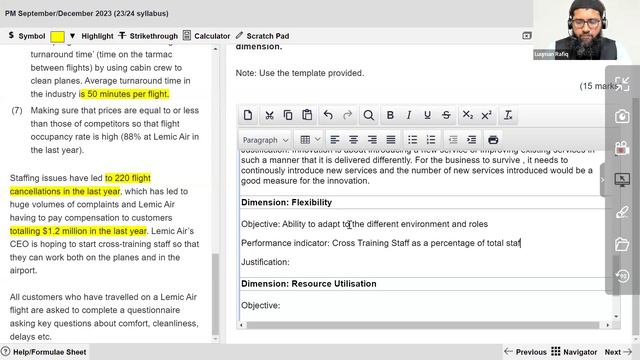Click the panel expand icon beside Scratch Pad
This screenshot has height=360, width=640.
tap(527, 36)
